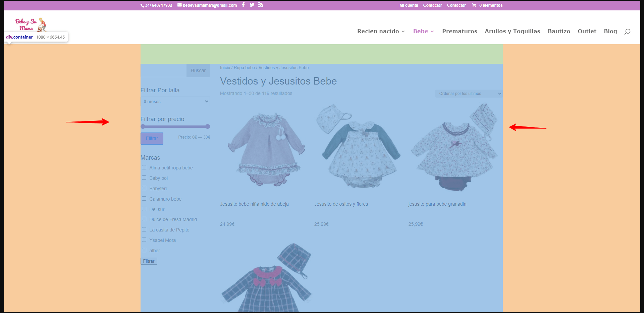
Task: Click the 24,99€ price text
Action: coord(227,224)
